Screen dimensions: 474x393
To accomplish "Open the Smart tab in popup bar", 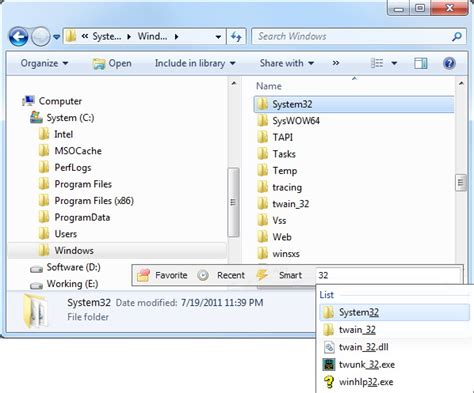I will click(279, 275).
